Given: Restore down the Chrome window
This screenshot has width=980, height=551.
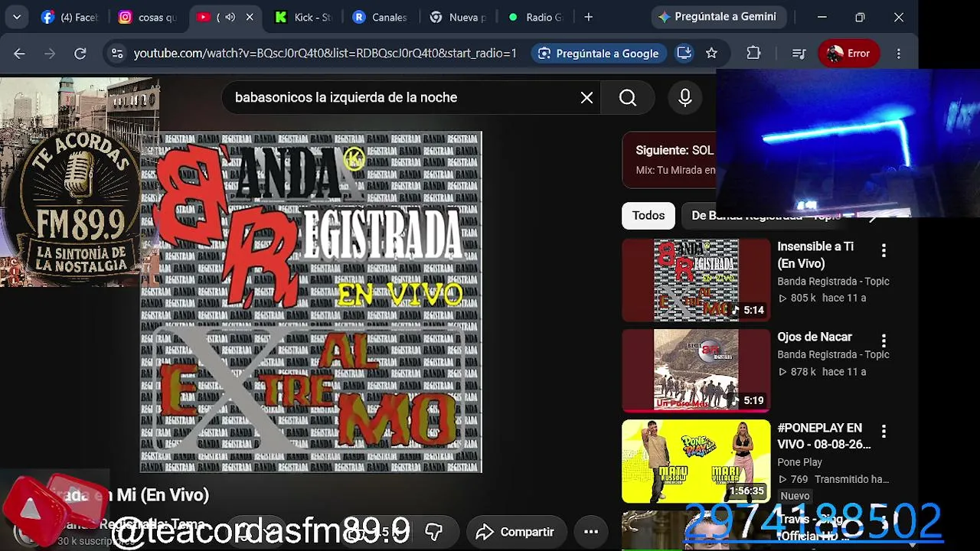Looking at the screenshot, I should (x=860, y=17).
